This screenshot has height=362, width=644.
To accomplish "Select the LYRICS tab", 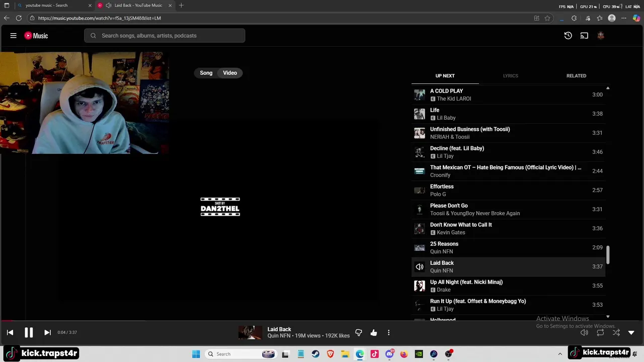I will (510, 76).
